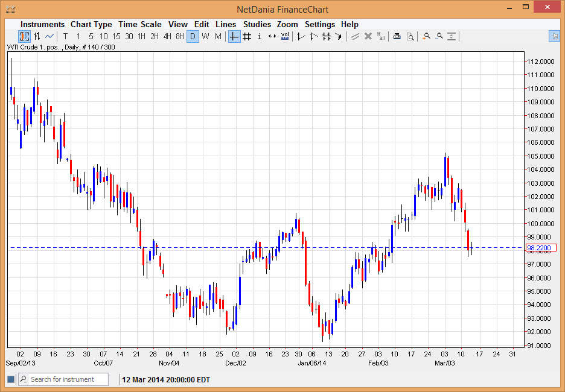This screenshot has width=565, height=392.
Task: Open the Studies menu
Action: coord(257,24)
